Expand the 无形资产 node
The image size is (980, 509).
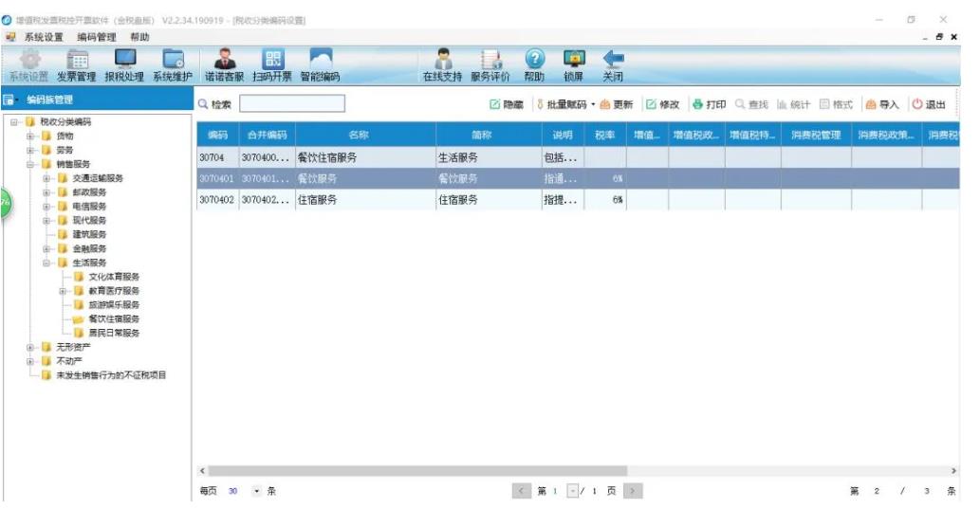[30, 347]
